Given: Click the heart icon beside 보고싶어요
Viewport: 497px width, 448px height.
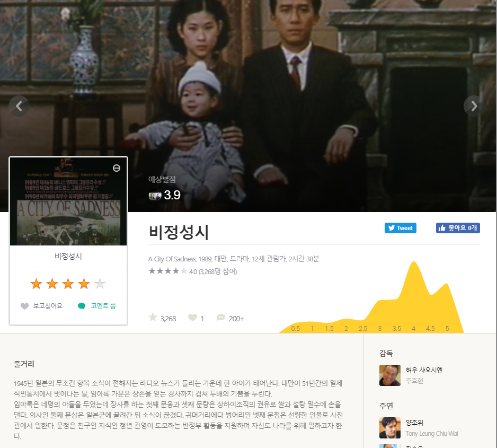Looking at the screenshot, I should point(24,306).
